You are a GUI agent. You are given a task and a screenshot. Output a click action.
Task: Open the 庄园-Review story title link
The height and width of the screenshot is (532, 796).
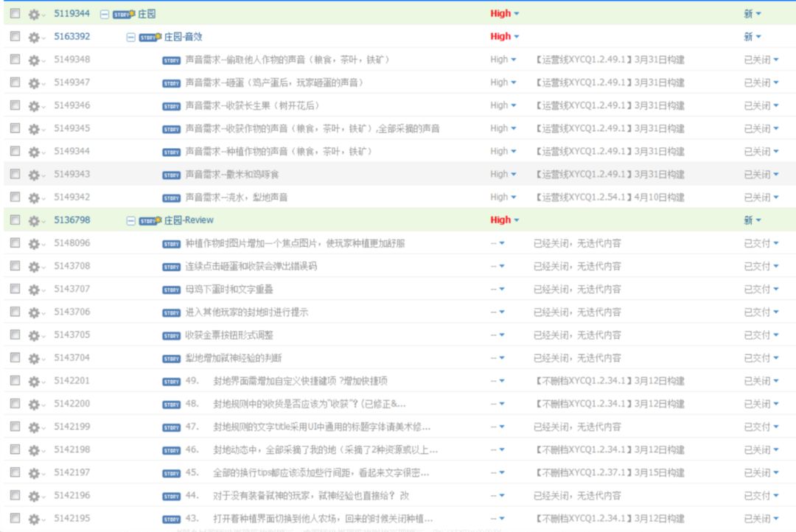(189, 220)
